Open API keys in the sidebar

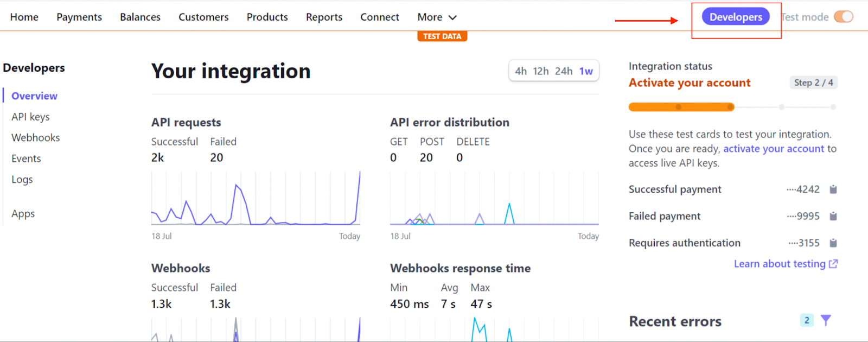(31, 117)
